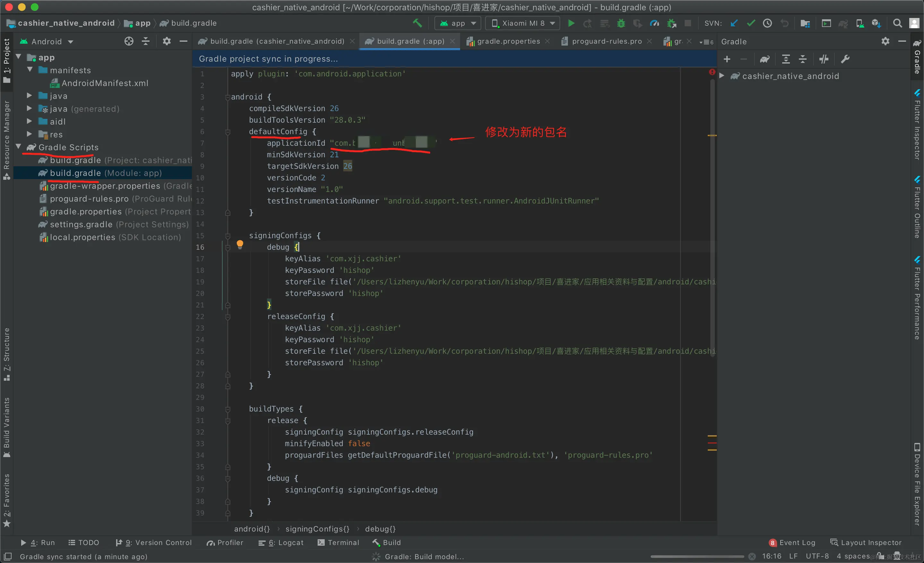Image resolution: width=924 pixels, height=563 pixels.
Task: Click the Debug app bug icon
Action: pos(621,23)
